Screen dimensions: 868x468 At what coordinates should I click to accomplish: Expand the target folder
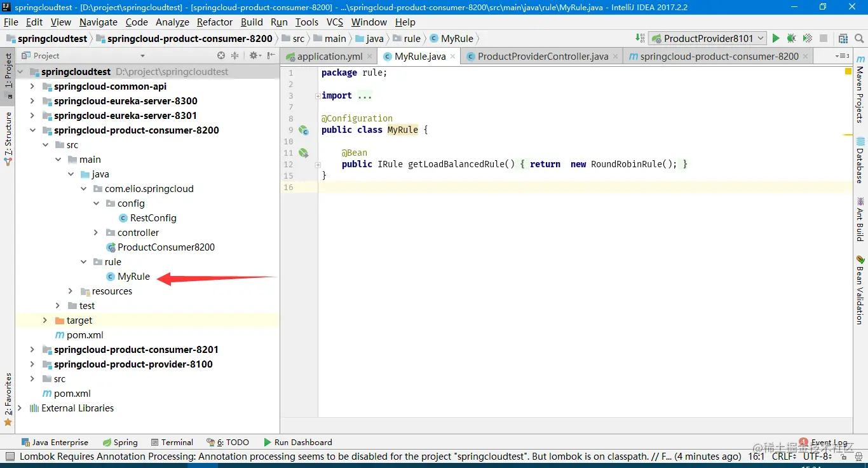45,320
